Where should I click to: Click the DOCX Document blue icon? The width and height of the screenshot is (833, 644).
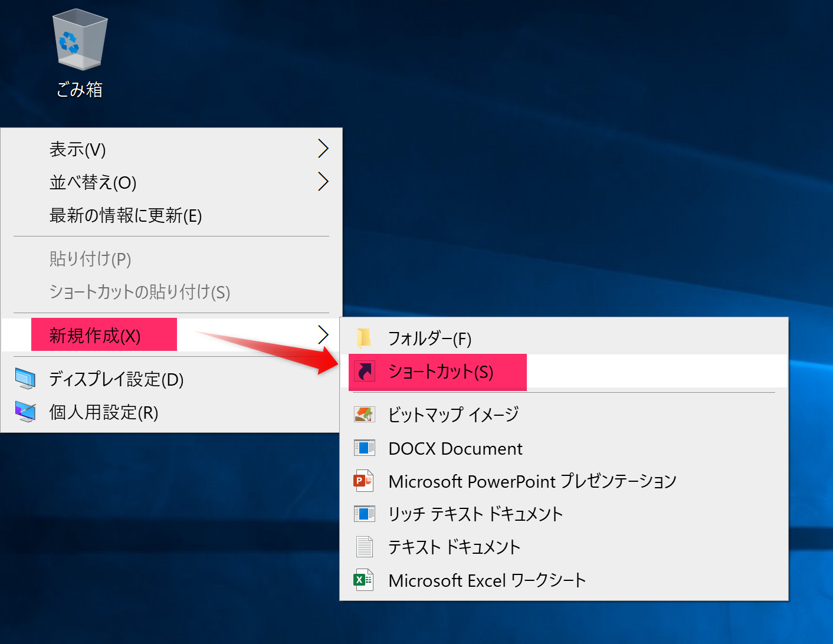pyautogui.click(x=365, y=448)
